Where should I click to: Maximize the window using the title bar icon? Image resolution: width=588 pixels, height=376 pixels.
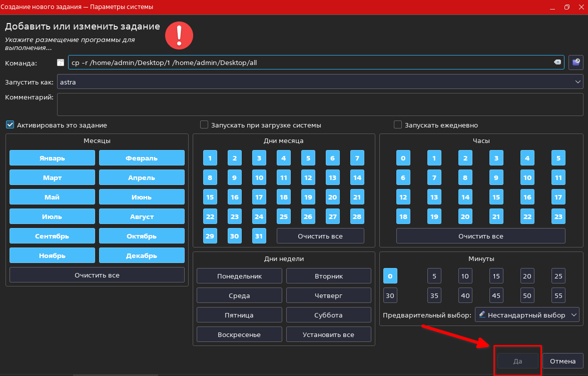[x=566, y=7]
